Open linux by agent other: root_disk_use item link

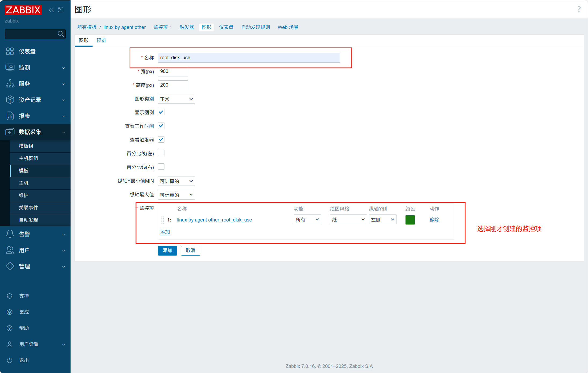click(214, 220)
